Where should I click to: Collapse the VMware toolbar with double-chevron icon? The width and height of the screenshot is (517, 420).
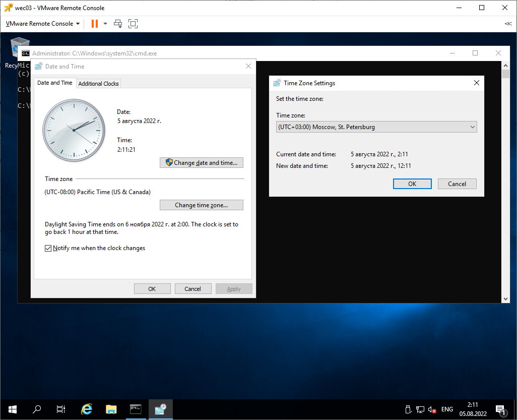click(508, 24)
